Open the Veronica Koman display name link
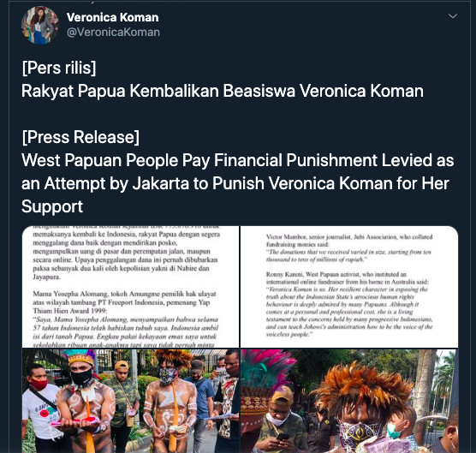The width and height of the screenshot is (476, 453). click(113, 17)
